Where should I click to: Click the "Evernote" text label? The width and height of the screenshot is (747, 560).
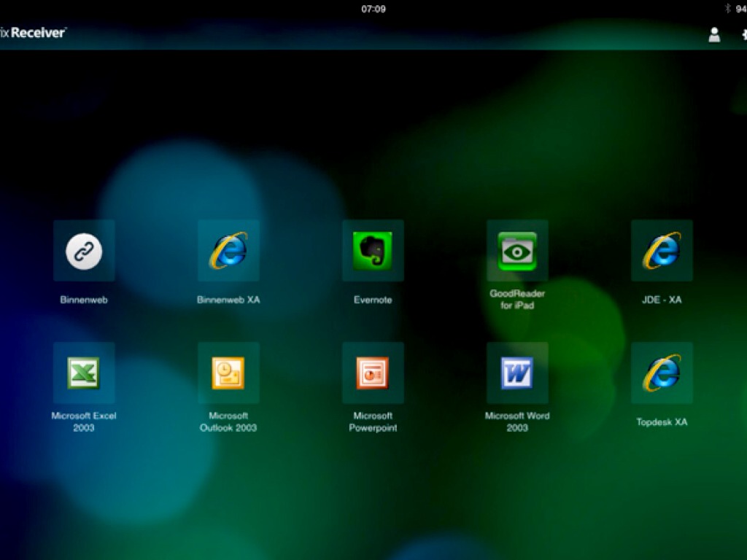tap(373, 300)
